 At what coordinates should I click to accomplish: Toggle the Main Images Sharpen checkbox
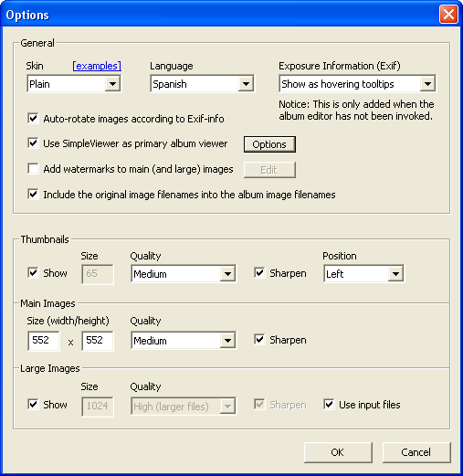coord(259,340)
